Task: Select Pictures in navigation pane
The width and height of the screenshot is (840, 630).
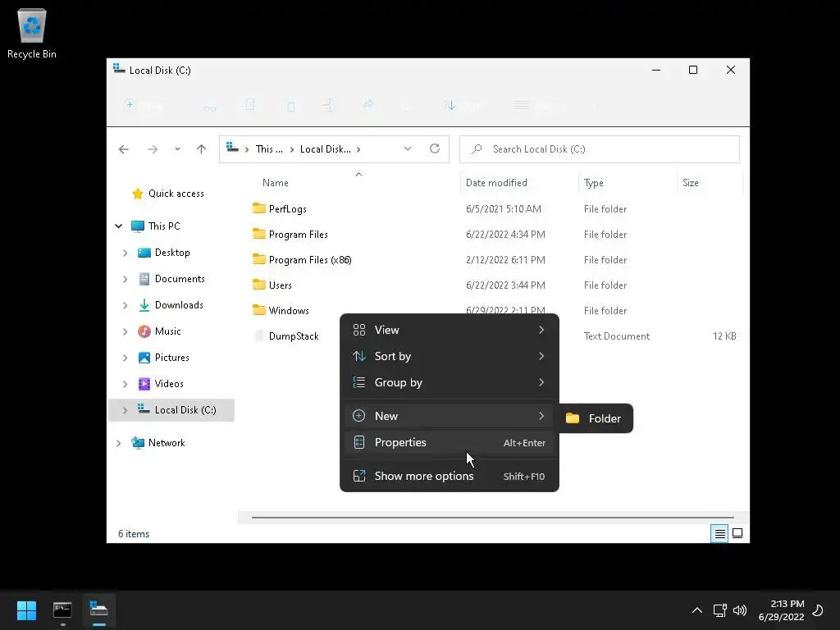Action: pos(163,358)
